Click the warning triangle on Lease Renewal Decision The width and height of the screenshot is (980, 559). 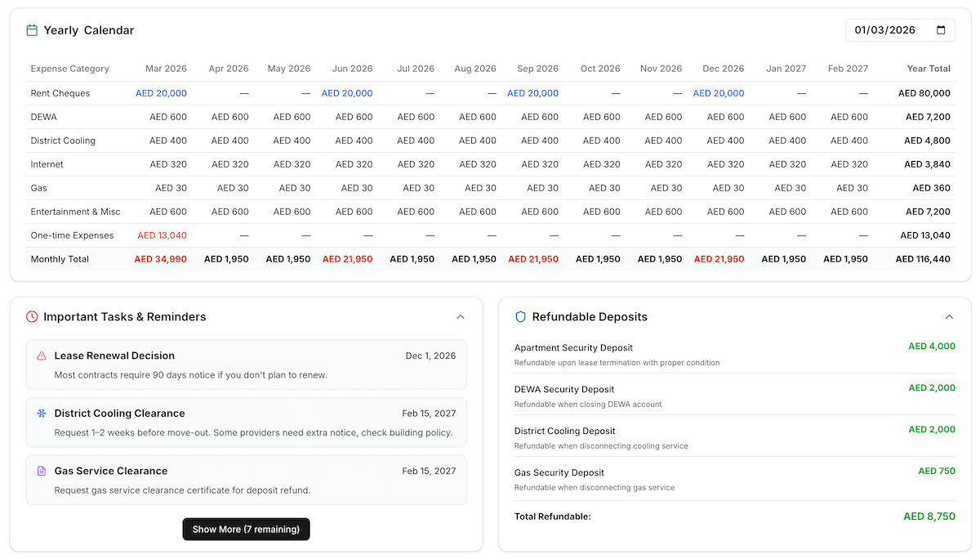pos(38,356)
